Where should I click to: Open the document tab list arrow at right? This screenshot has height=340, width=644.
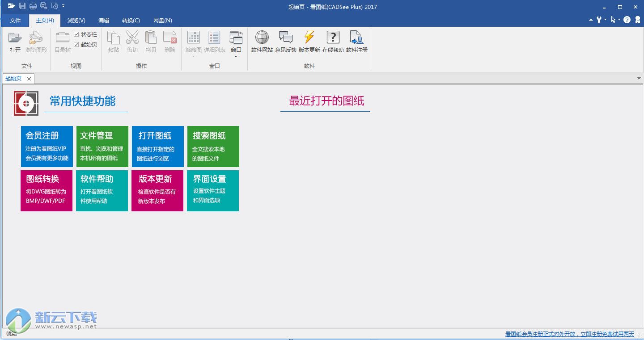pos(639,79)
